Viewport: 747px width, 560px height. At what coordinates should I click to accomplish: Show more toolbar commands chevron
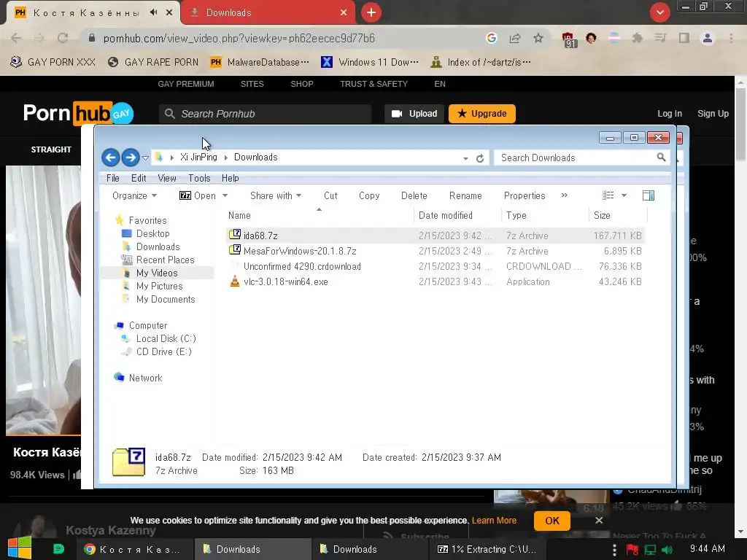[565, 195]
